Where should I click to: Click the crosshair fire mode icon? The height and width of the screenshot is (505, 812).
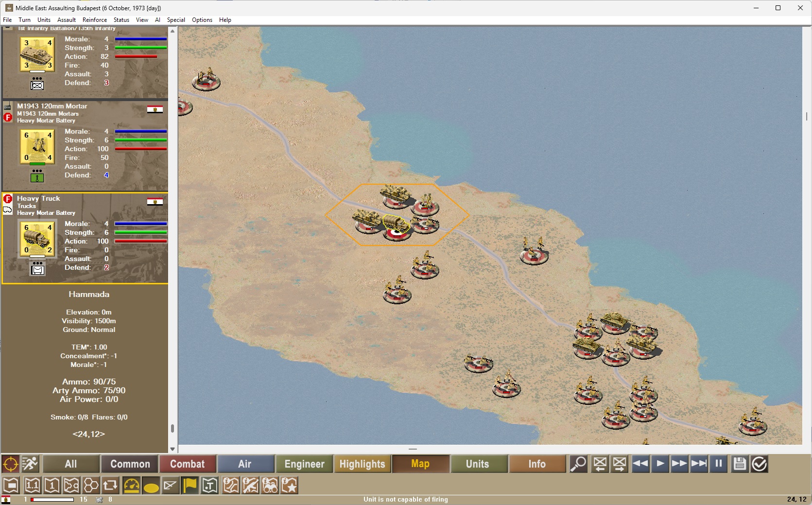click(11, 464)
